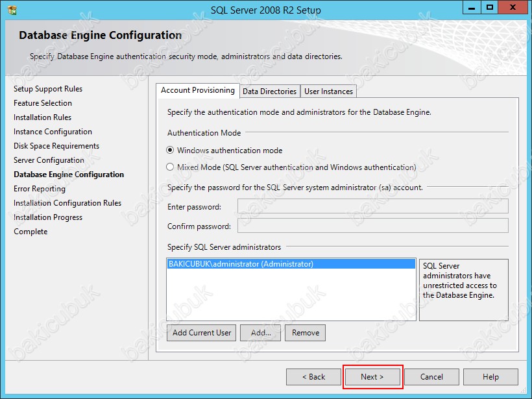Select Windows authentication mode

point(224,151)
